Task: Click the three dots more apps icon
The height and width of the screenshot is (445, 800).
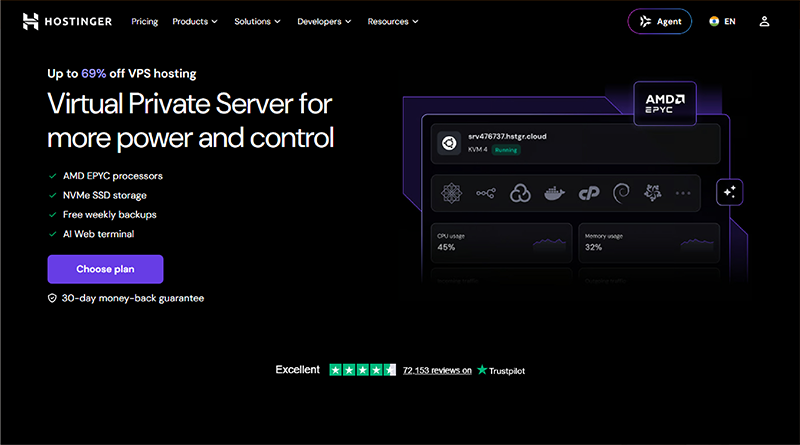Action: [x=683, y=193]
